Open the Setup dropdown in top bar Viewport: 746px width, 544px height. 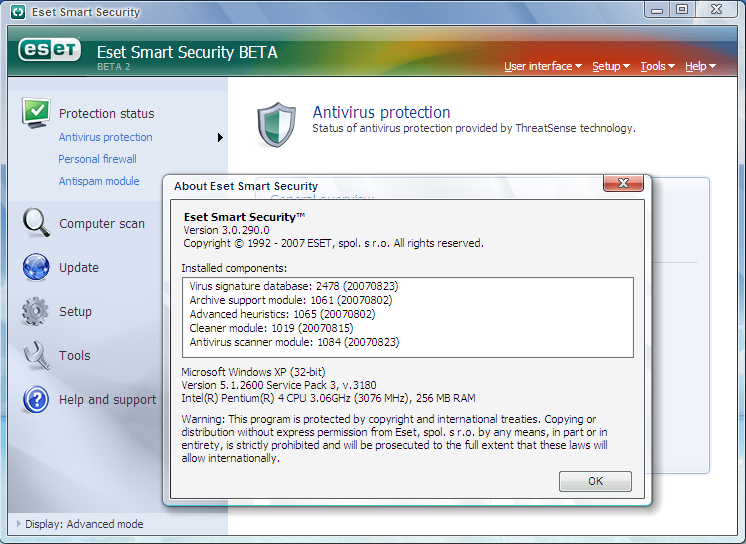610,66
